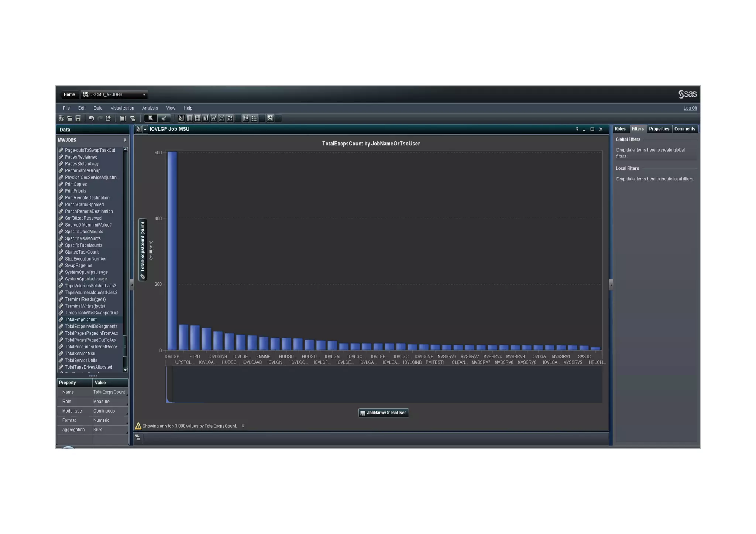756x534 pixels.
Task: Click the Home button
Action: (69, 94)
